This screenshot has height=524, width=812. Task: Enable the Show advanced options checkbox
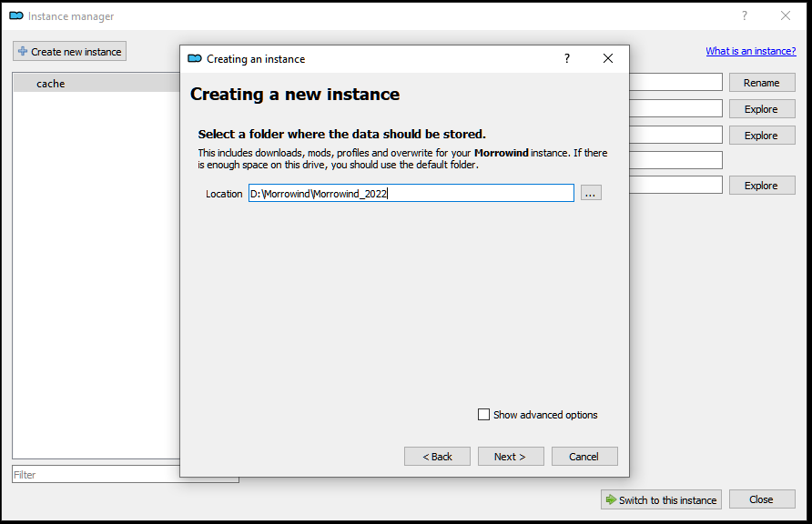pos(484,415)
